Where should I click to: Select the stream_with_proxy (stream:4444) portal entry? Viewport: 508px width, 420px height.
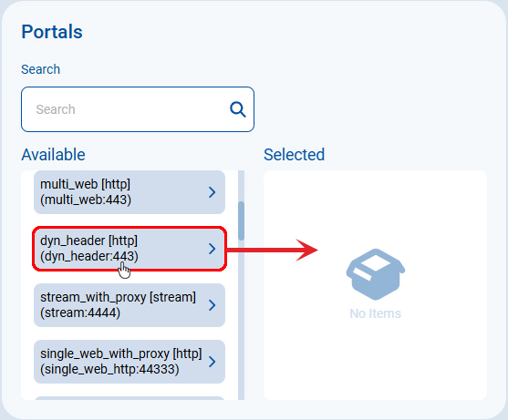[130, 305]
